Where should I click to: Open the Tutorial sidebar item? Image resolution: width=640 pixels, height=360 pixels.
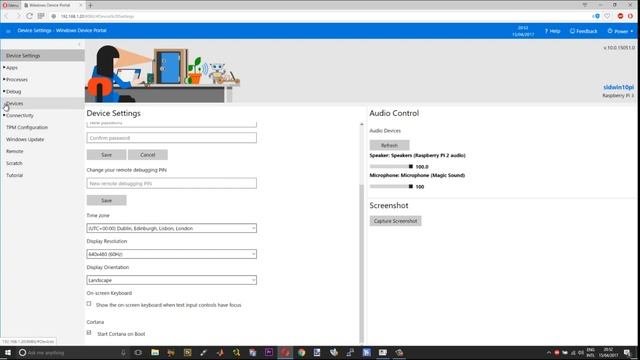[x=15, y=175]
